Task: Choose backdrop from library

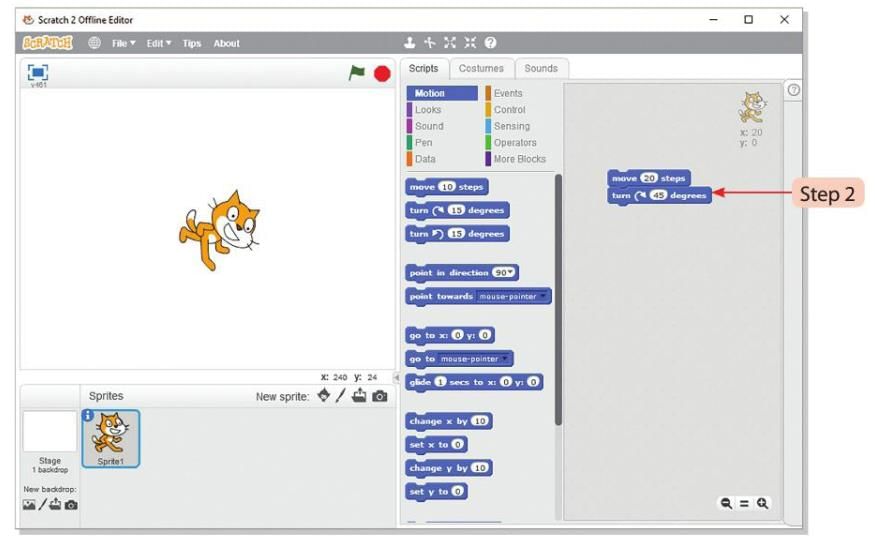Action: point(29,505)
